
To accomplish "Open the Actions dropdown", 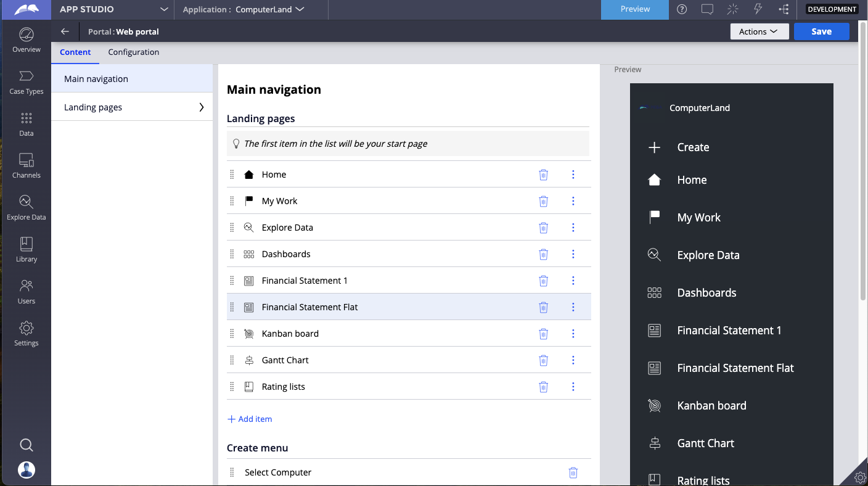I will (x=759, y=31).
